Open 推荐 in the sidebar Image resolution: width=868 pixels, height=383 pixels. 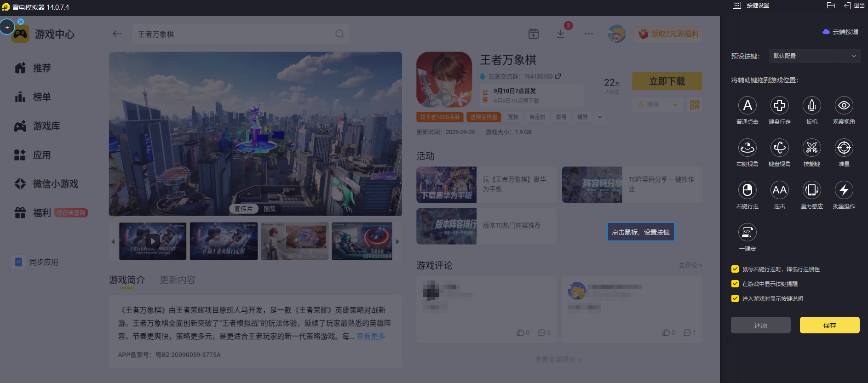pyautogui.click(x=33, y=68)
